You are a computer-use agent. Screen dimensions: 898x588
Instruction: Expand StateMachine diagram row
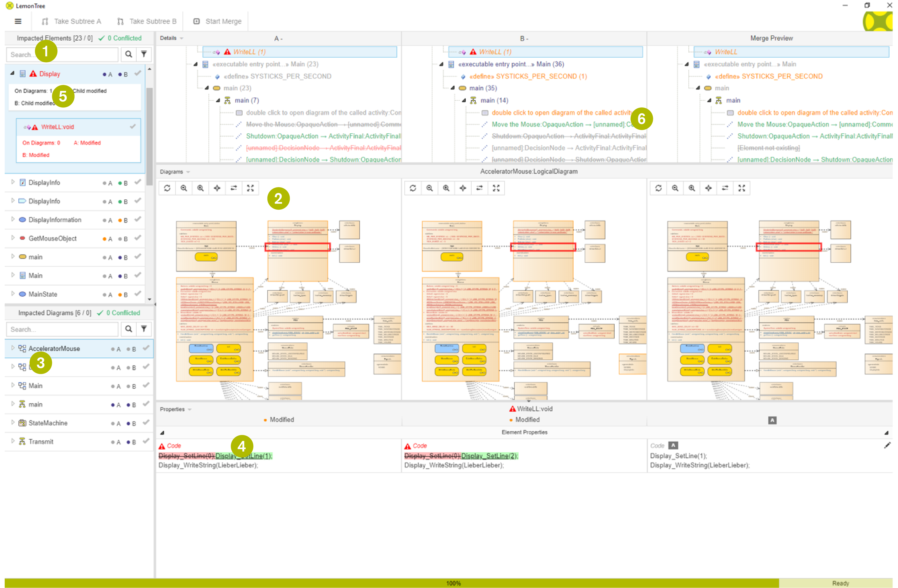tap(13, 422)
